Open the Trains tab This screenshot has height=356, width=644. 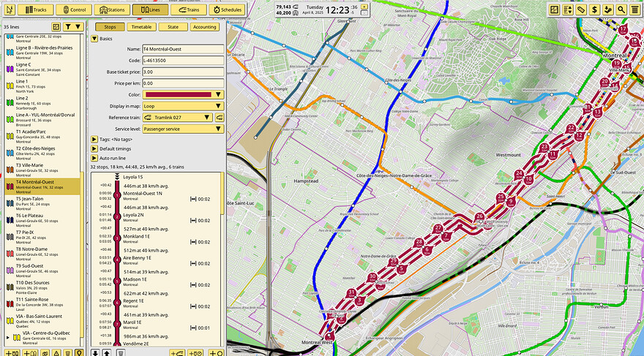point(188,10)
